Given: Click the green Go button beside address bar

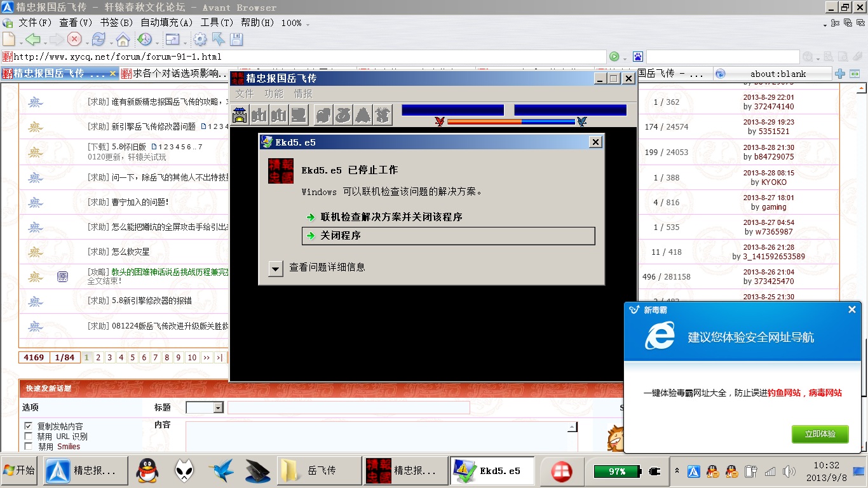Looking at the screenshot, I should tap(614, 57).
